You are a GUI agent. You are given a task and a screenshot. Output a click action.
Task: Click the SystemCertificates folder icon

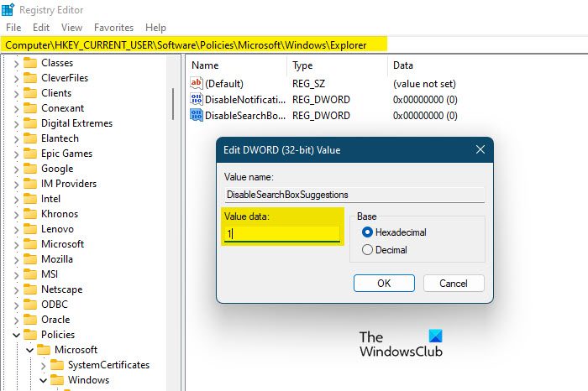(57, 365)
